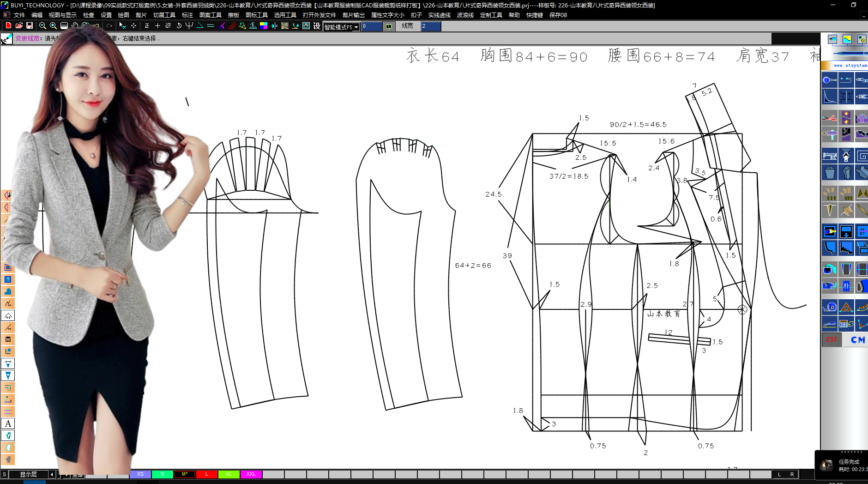Click the 保存08 button
Viewport: 868px width, 484px height.
558,15
